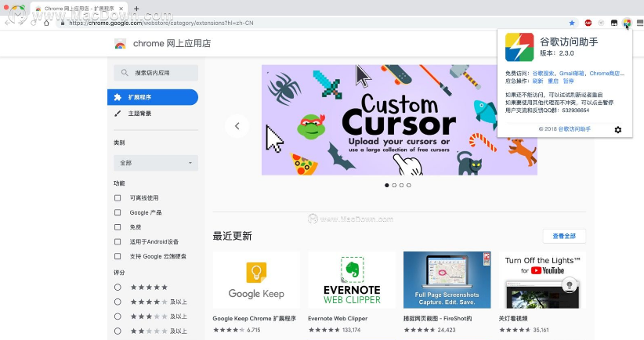The width and height of the screenshot is (644, 340).
Task: Click Gmail邮箱 link in popup
Action: [x=572, y=74]
